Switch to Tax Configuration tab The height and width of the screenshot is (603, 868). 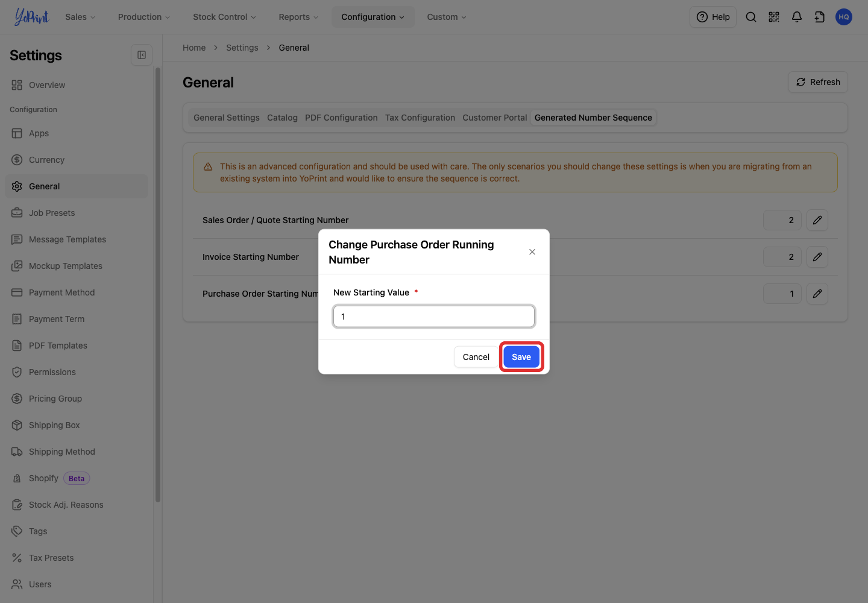click(x=420, y=118)
